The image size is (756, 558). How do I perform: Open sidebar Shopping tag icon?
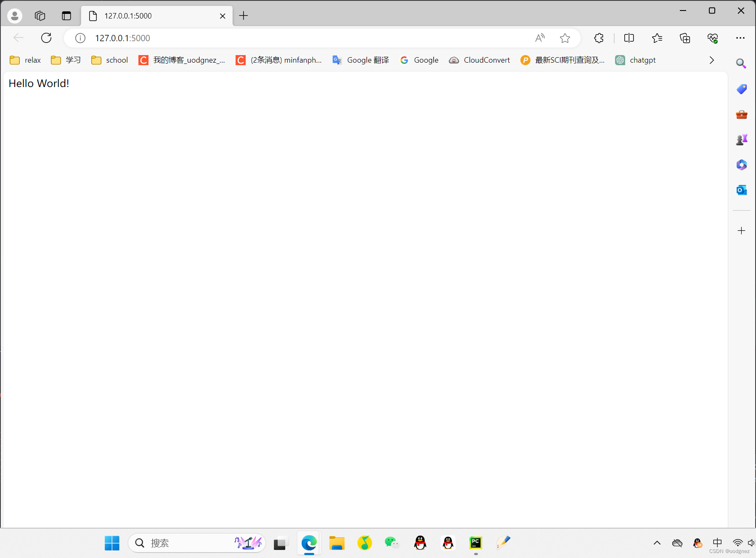(741, 89)
